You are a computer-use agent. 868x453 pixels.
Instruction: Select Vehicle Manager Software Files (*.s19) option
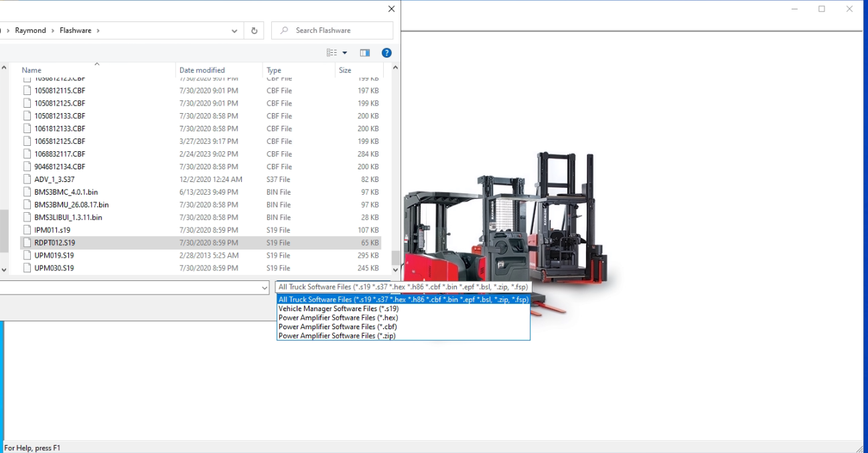[338, 309]
